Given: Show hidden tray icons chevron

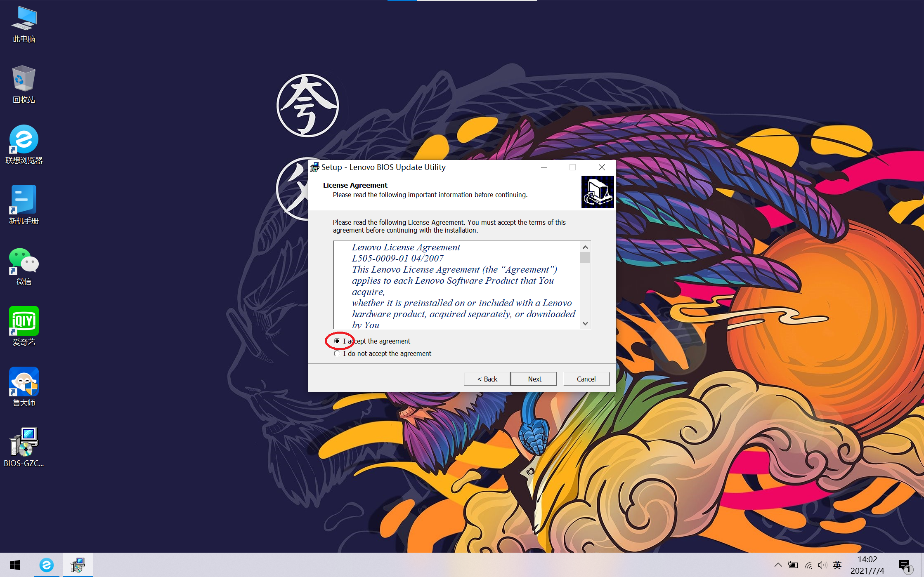Looking at the screenshot, I should 778,565.
